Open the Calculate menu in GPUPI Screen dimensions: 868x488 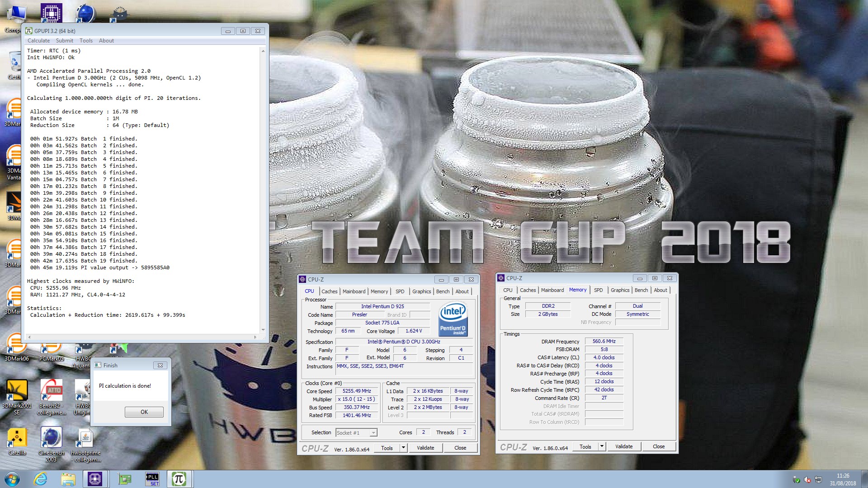click(38, 41)
